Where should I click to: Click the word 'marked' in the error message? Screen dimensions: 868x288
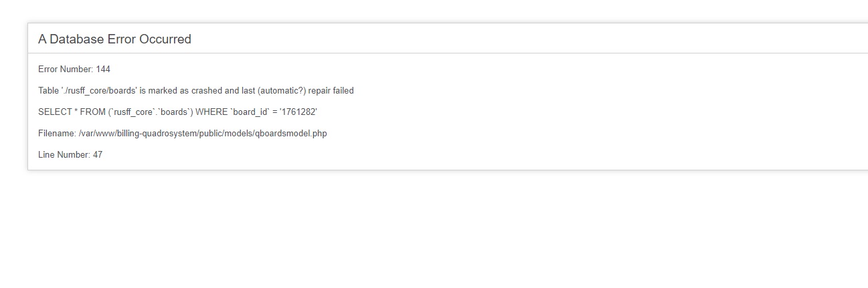[163, 91]
